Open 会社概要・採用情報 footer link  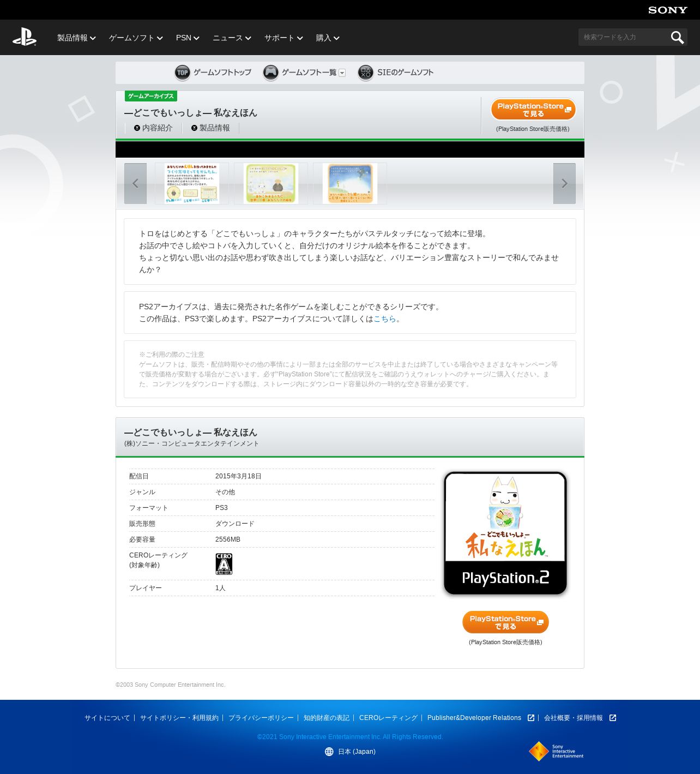tap(574, 718)
